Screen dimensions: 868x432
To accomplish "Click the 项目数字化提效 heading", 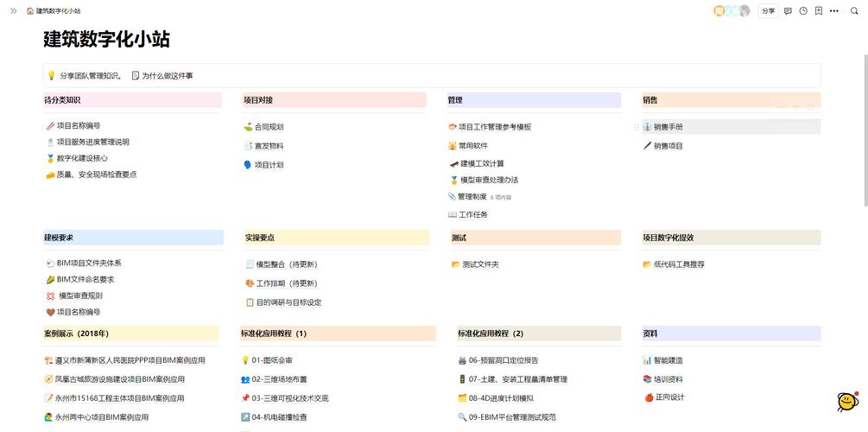I will coord(732,238).
